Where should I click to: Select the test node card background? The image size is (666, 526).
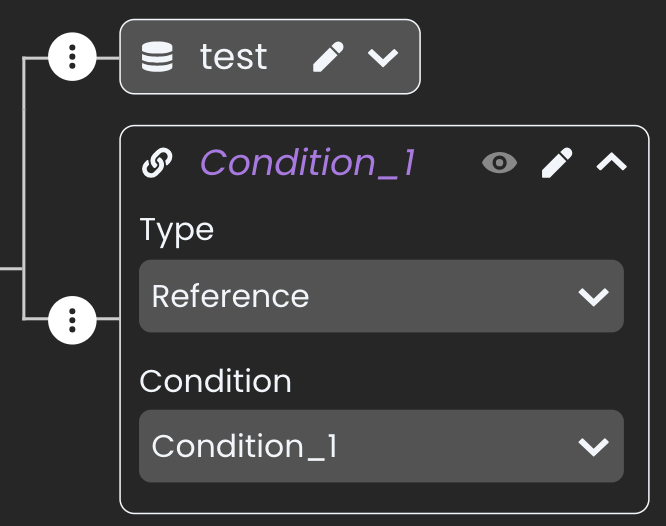click(x=270, y=57)
